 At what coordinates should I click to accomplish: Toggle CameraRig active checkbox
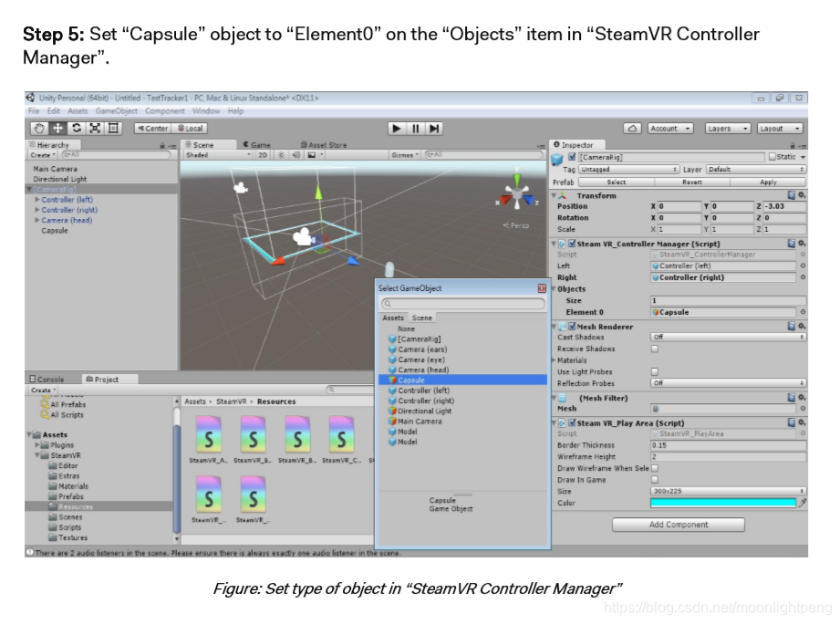click(572, 157)
